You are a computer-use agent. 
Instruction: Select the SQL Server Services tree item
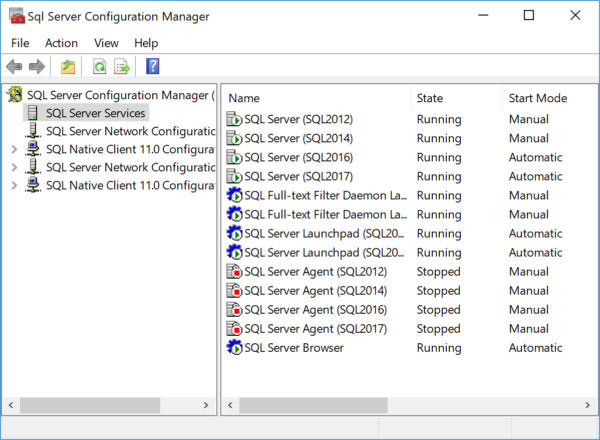(96, 113)
